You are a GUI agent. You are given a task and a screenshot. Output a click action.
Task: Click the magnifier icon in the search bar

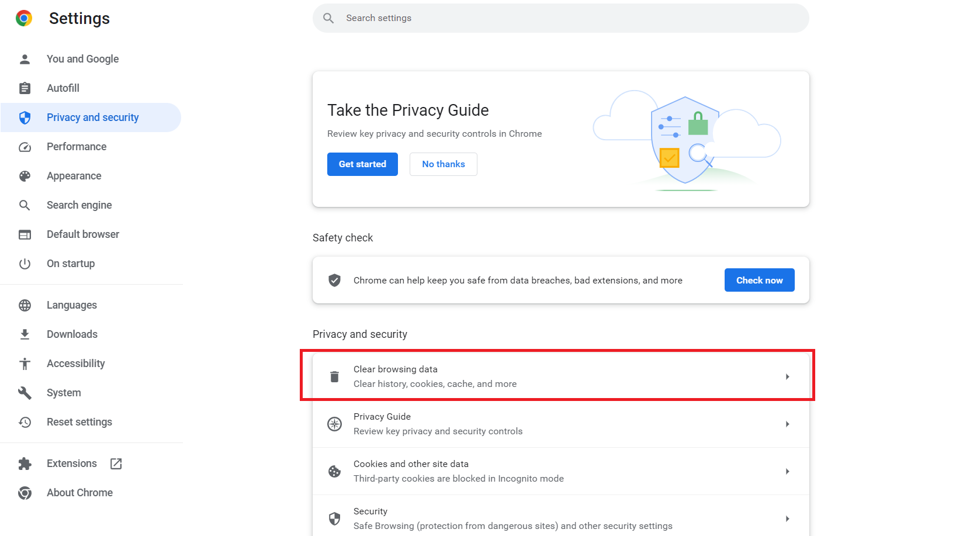(328, 18)
